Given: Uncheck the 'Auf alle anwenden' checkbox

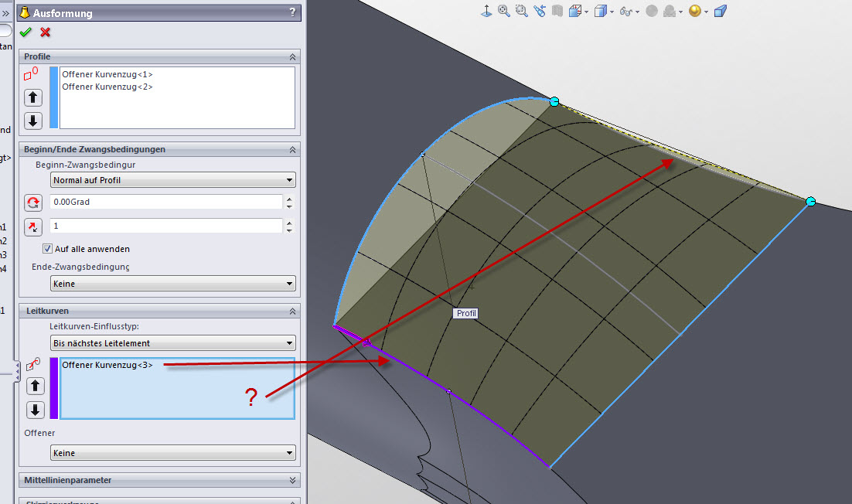Looking at the screenshot, I should [x=47, y=249].
